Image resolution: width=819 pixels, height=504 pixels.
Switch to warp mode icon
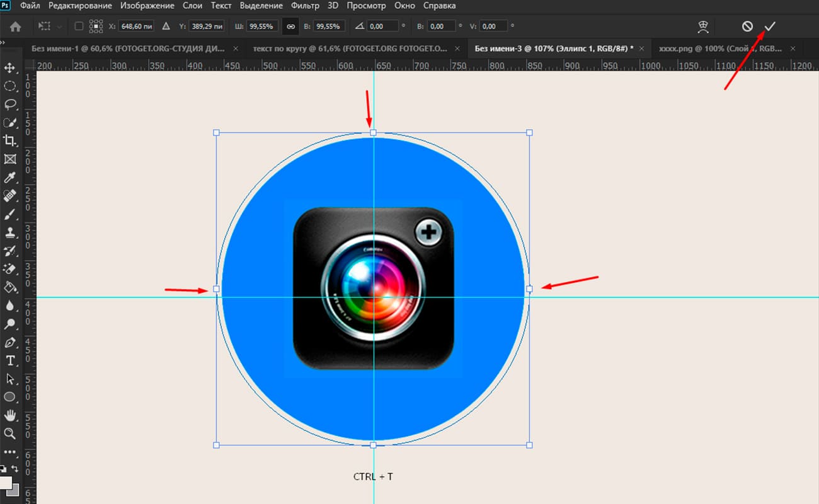point(704,26)
